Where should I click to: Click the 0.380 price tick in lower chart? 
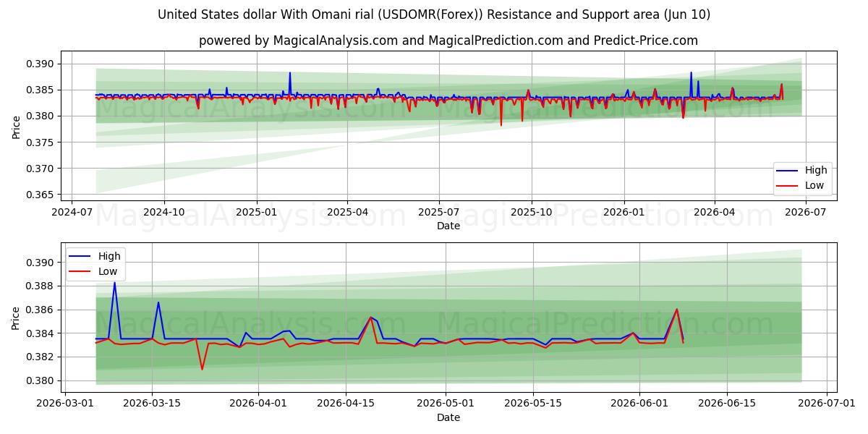pos(41,381)
